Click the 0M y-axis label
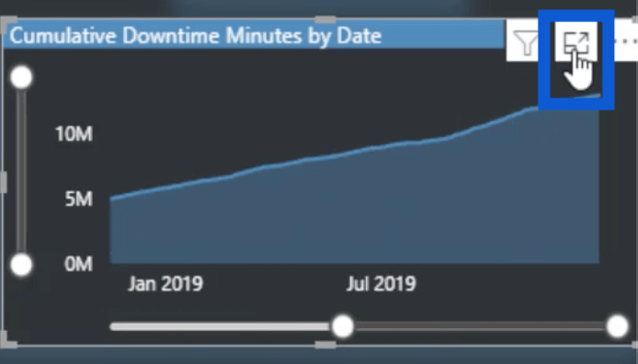The width and height of the screenshot is (638, 364). pyautogui.click(x=78, y=265)
